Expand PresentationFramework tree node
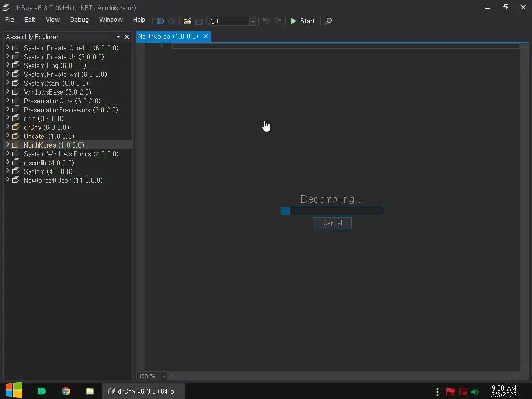 coord(8,109)
